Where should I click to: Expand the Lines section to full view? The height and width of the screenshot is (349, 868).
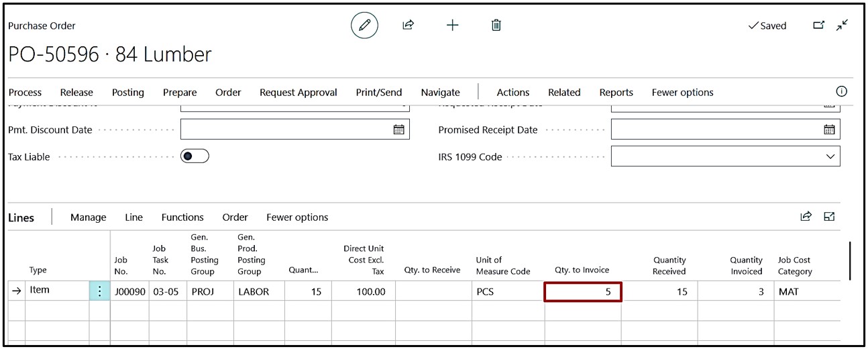829,216
